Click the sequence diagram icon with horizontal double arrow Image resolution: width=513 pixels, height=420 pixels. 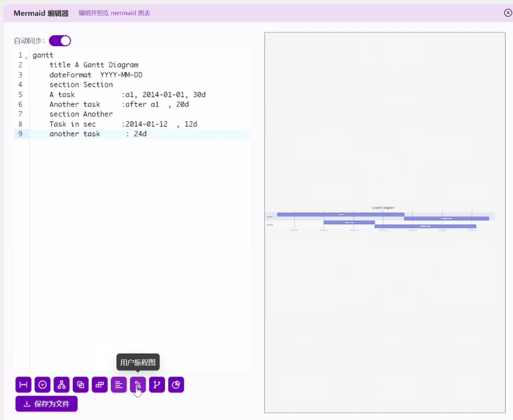tap(24, 385)
